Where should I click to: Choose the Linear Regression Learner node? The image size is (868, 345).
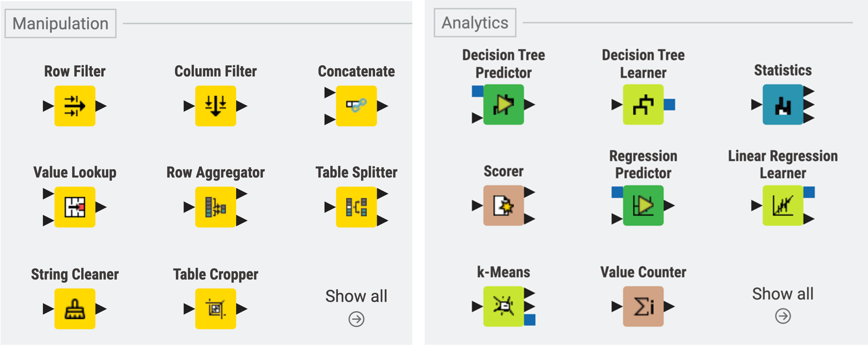(x=783, y=205)
